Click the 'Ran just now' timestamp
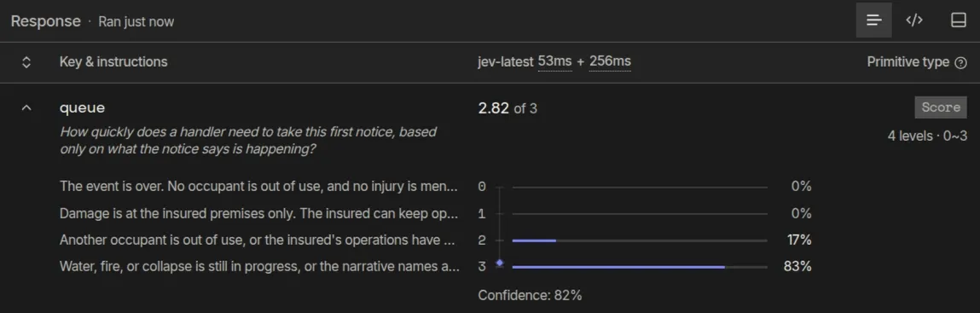This screenshot has height=313, width=980. tap(136, 22)
